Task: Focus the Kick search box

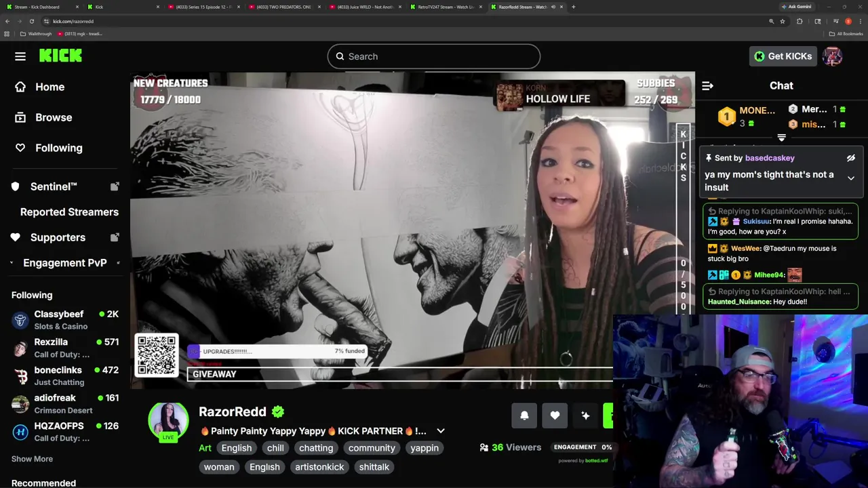Action: [x=434, y=56]
